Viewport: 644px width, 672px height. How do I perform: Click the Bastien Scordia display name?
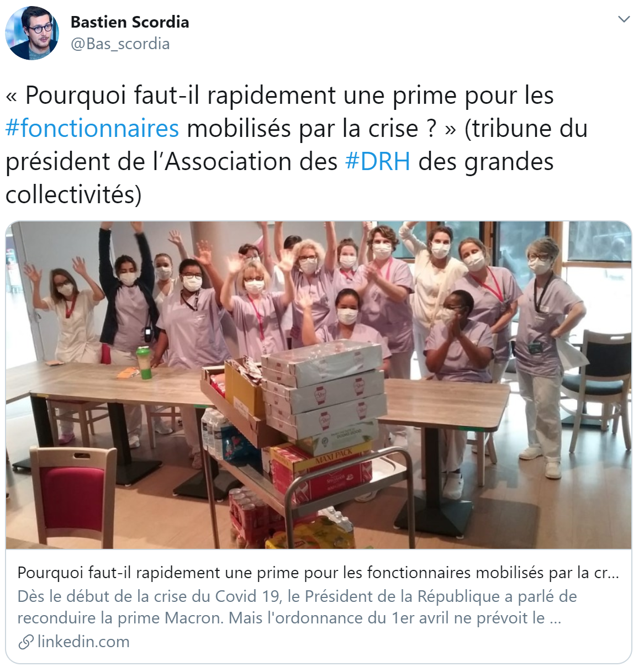point(130,22)
